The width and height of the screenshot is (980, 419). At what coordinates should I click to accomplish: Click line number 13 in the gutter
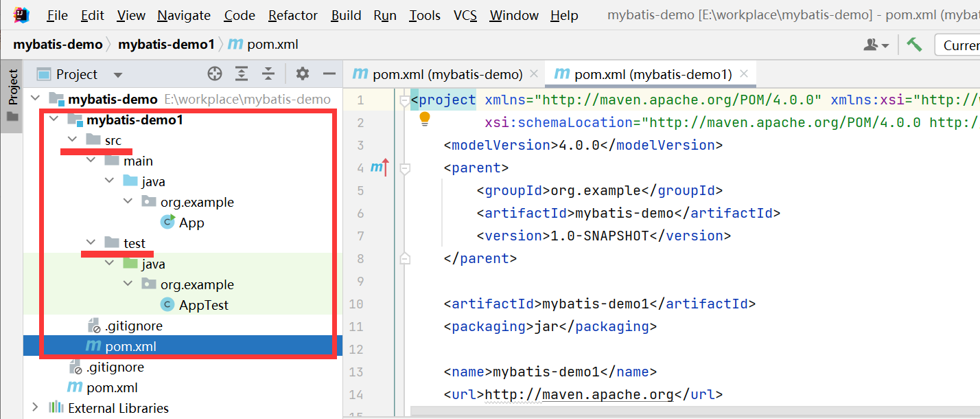pyautogui.click(x=356, y=372)
